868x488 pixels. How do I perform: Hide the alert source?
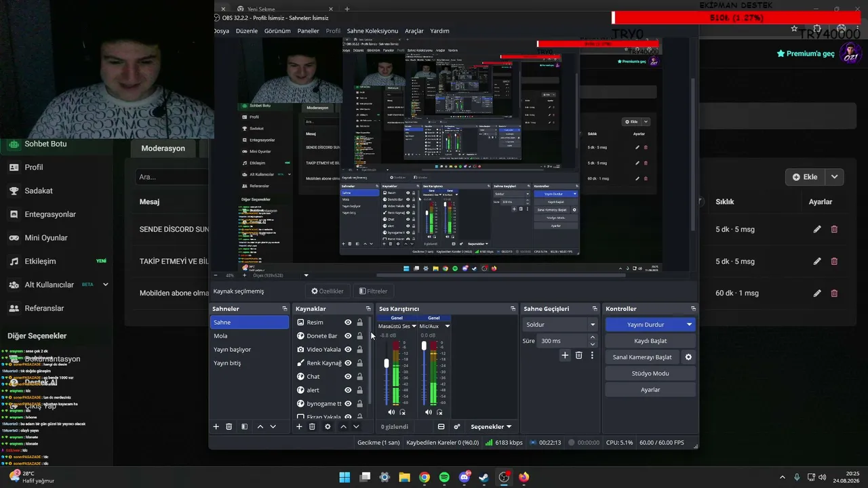(348, 390)
